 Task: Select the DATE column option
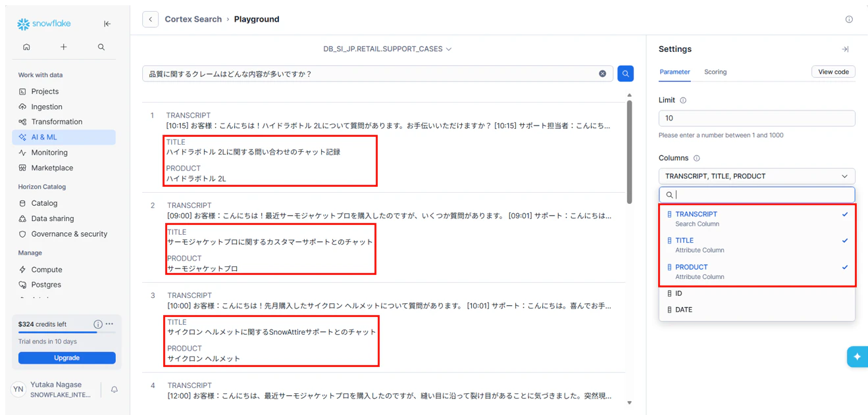(757, 310)
